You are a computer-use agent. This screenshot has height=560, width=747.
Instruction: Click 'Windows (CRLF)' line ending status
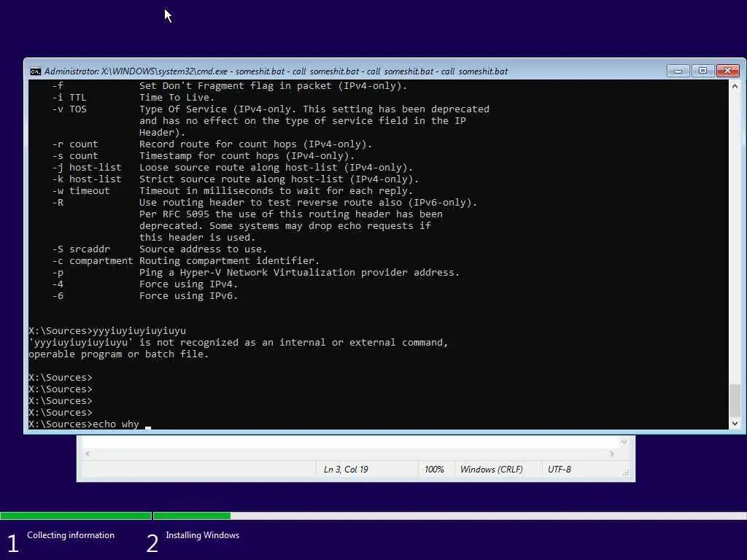click(491, 470)
